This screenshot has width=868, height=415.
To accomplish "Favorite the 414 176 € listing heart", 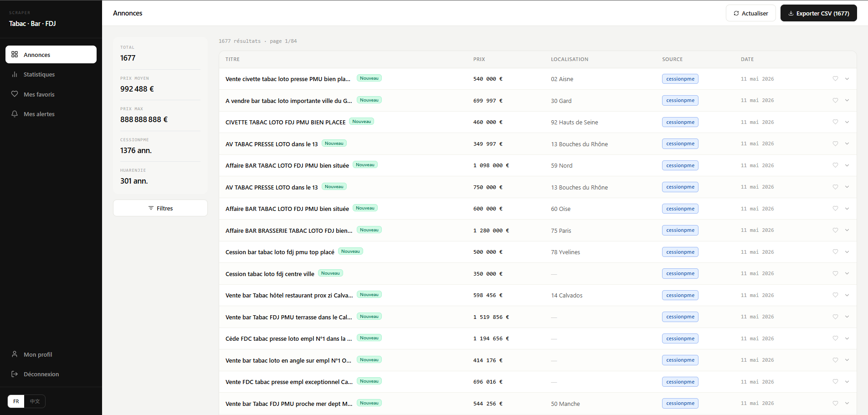I will 835,360.
